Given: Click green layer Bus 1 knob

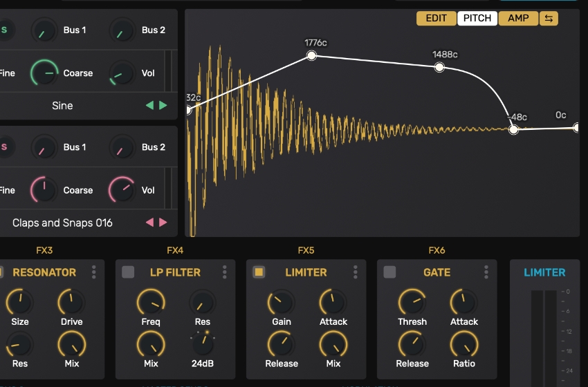Looking at the screenshot, I should [x=44, y=30].
